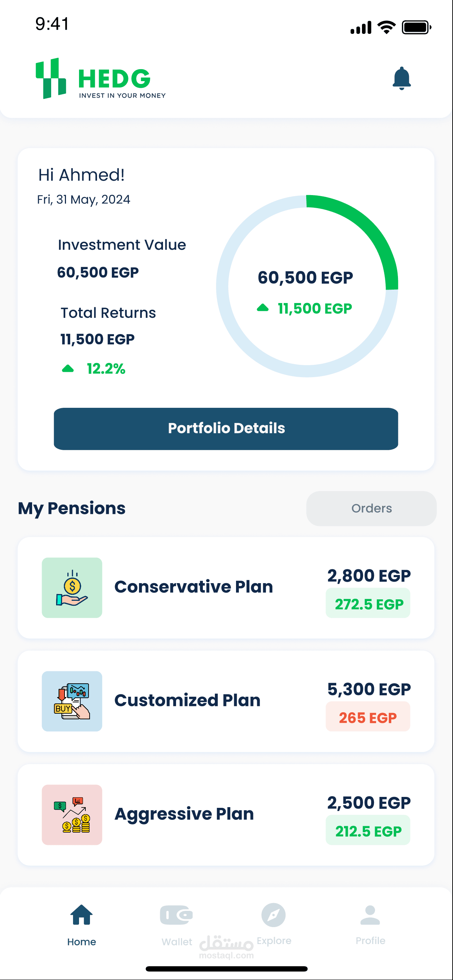Tap the Home house icon
The image size is (453, 980).
(x=81, y=915)
